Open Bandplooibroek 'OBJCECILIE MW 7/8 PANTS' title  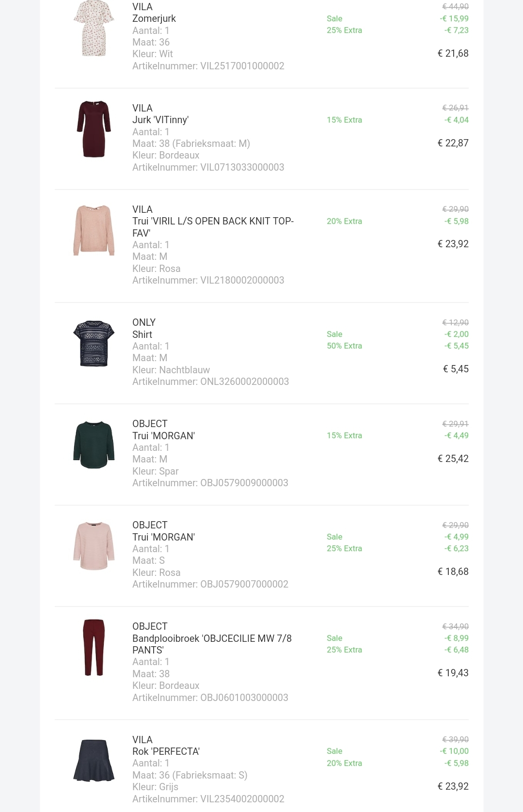(x=212, y=644)
